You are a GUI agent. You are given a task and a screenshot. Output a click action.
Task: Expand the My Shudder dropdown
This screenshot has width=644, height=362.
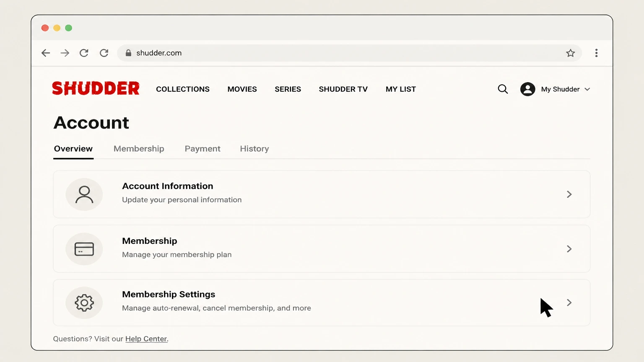tap(566, 89)
